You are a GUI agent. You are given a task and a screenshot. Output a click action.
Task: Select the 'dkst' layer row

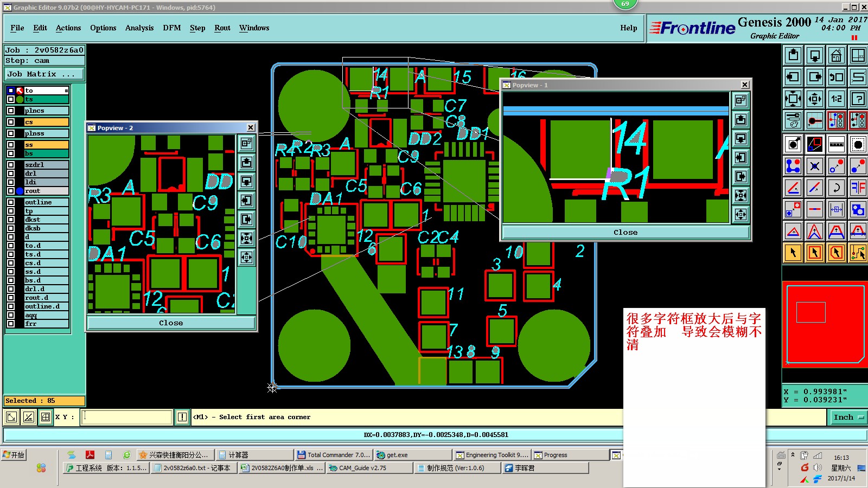[x=47, y=220]
